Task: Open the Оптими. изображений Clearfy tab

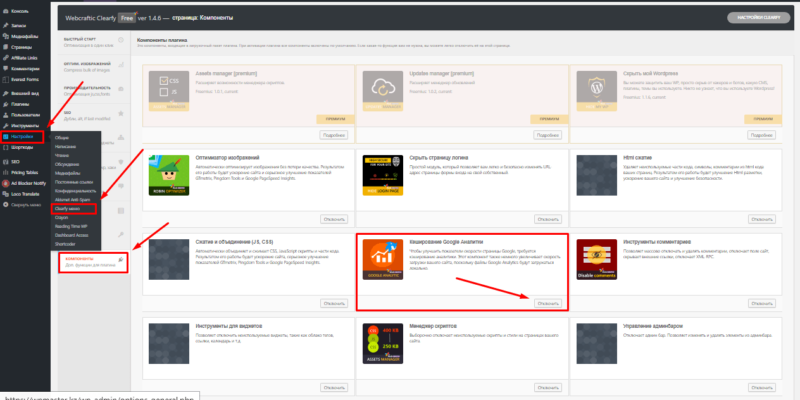Action: [94, 66]
